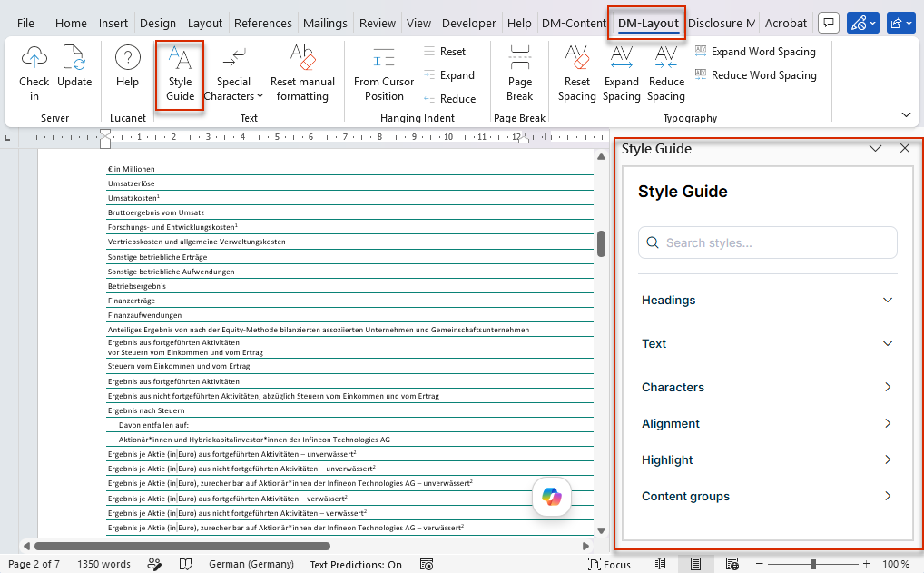Set hanging indent From Cursor Position
The image size is (924, 573).
[384, 74]
